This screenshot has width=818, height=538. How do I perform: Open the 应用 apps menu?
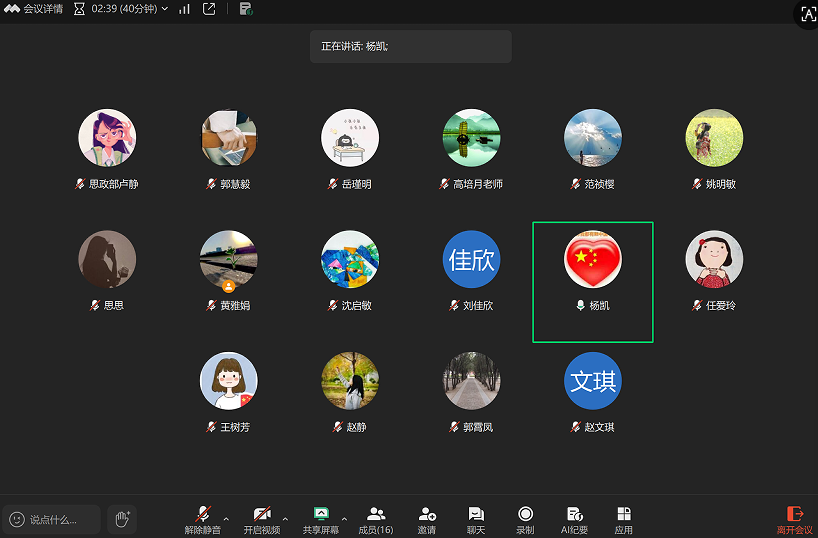[x=624, y=518]
